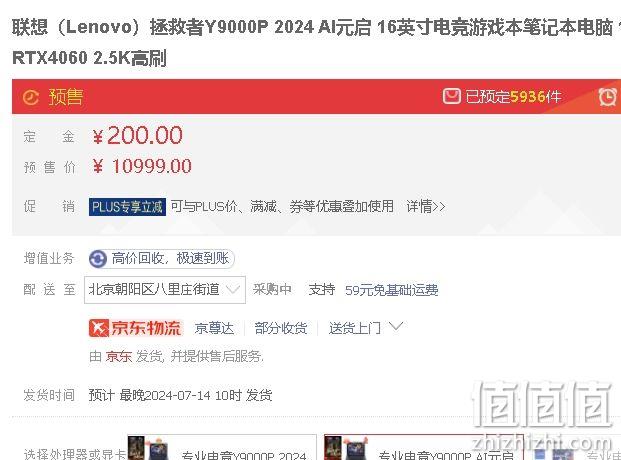Click the reservation bag icon
The image size is (621, 460).
[451, 96]
